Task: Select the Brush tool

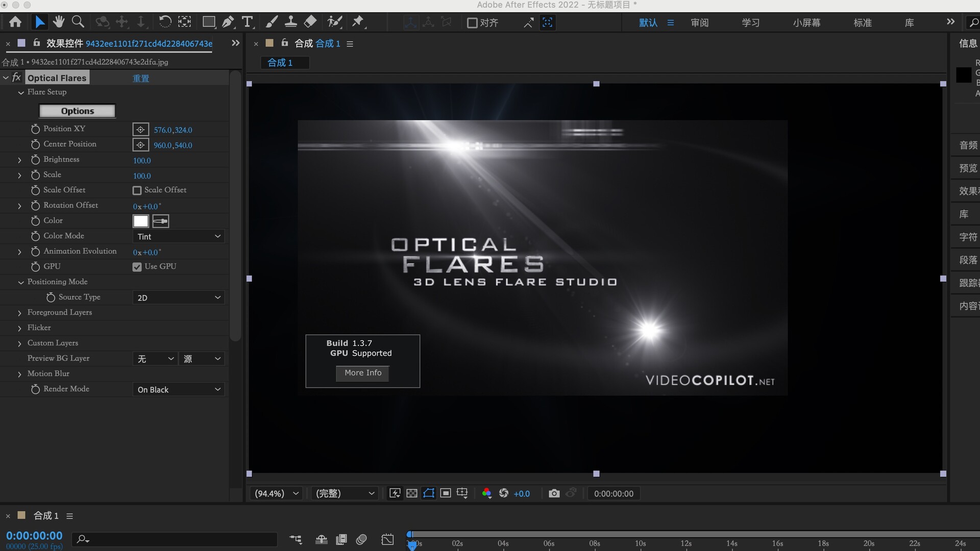Action: [272, 22]
